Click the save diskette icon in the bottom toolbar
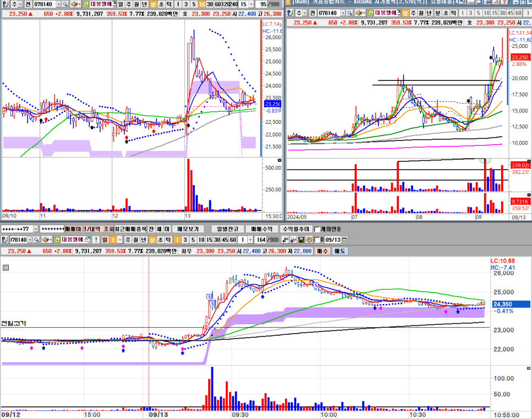This screenshot has height=419, width=532. point(301,240)
